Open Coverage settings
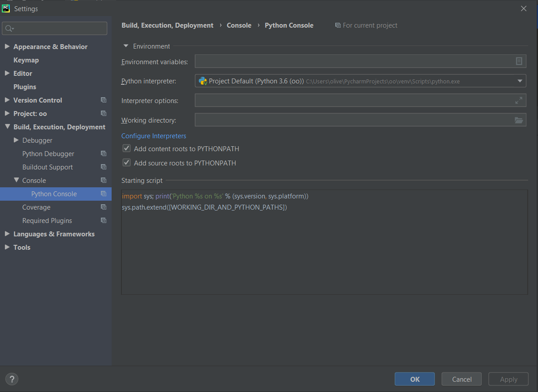Viewport: 538px width, 392px height. click(x=36, y=207)
